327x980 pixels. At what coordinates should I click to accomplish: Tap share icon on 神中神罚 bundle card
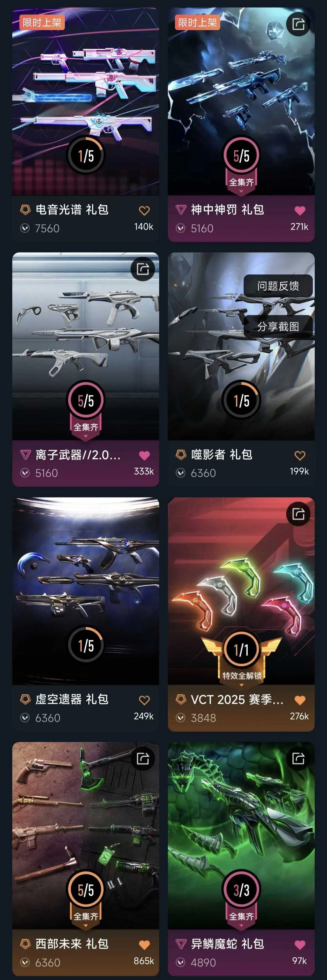(x=298, y=24)
